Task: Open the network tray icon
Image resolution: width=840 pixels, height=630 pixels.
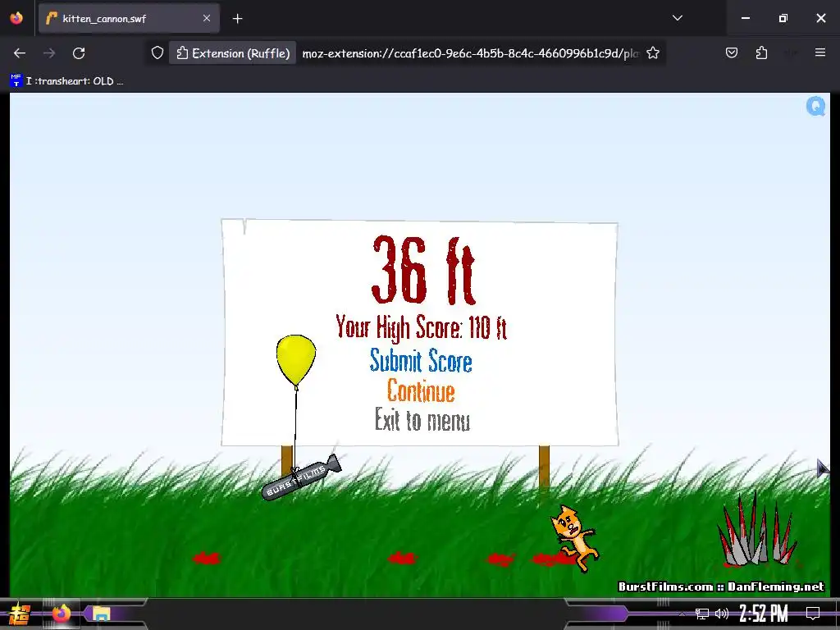Action: click(x=702, y=614)
